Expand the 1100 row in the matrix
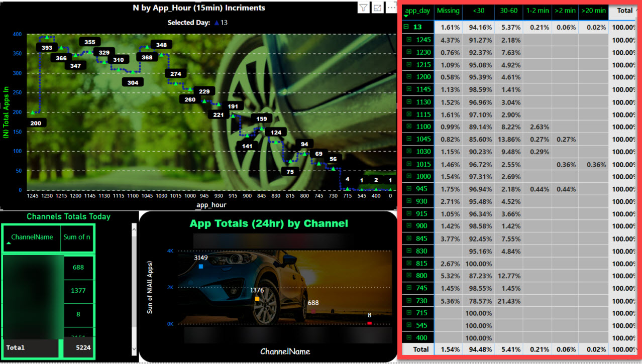 tap(409, 127)
